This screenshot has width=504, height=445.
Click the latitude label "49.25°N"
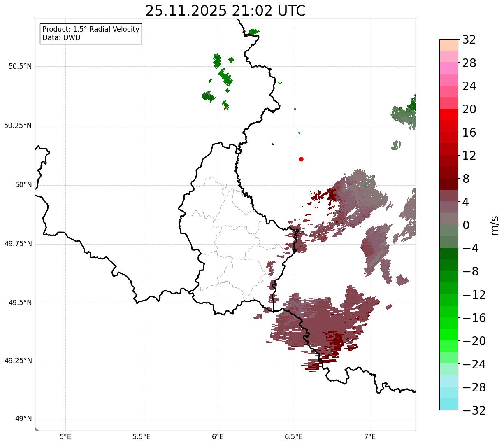coord(18,361)
